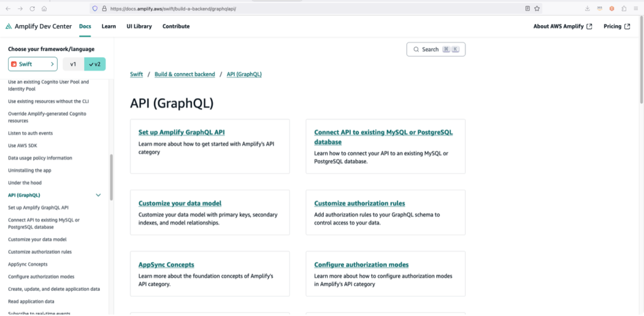Image resolution: width=644 pixels, height=316 pixels.
Task: Open the browser home icon
Action: pyautogui.click(x=44, y=8)
